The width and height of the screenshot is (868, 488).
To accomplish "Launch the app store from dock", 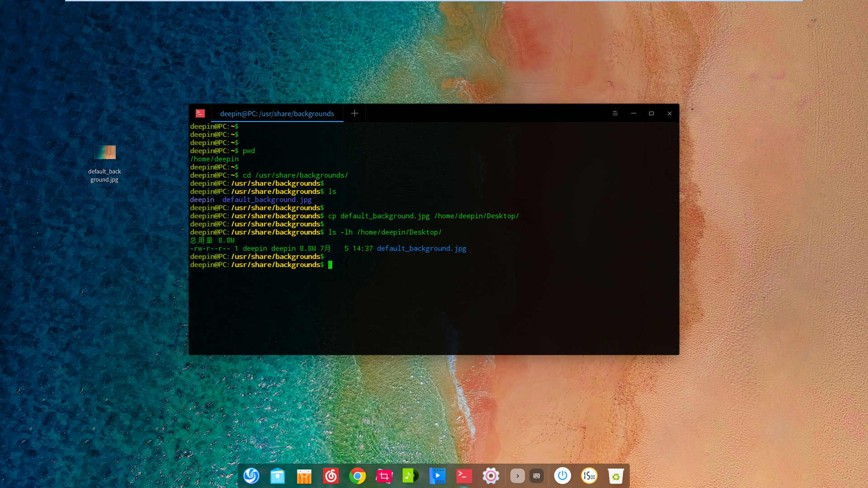I will (304, 476).
